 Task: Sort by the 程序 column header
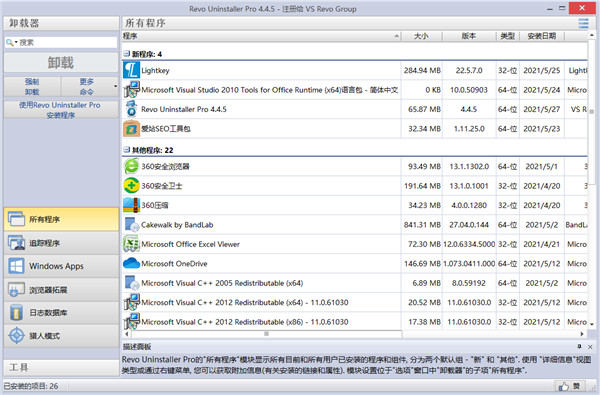click(x=262, y=36)
